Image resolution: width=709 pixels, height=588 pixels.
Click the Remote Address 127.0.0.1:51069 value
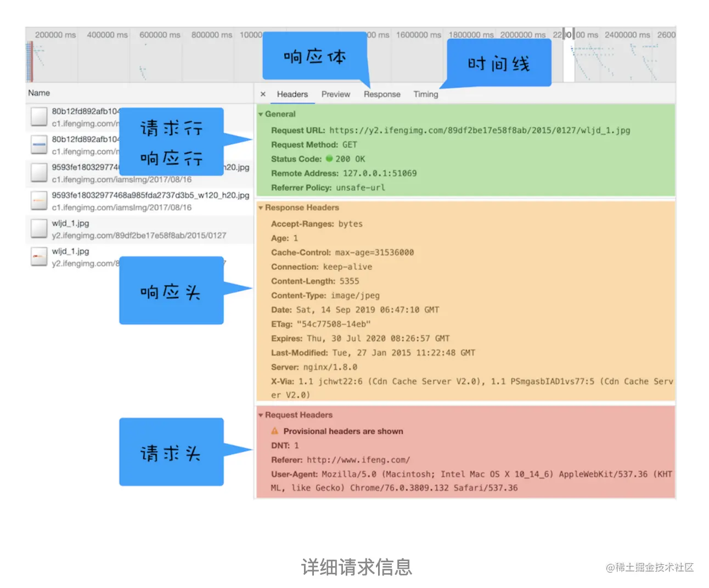pos(380,173)
